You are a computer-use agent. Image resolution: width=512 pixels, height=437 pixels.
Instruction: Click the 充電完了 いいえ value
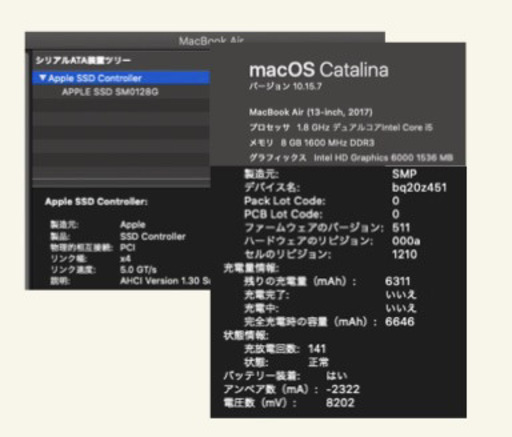401,295
